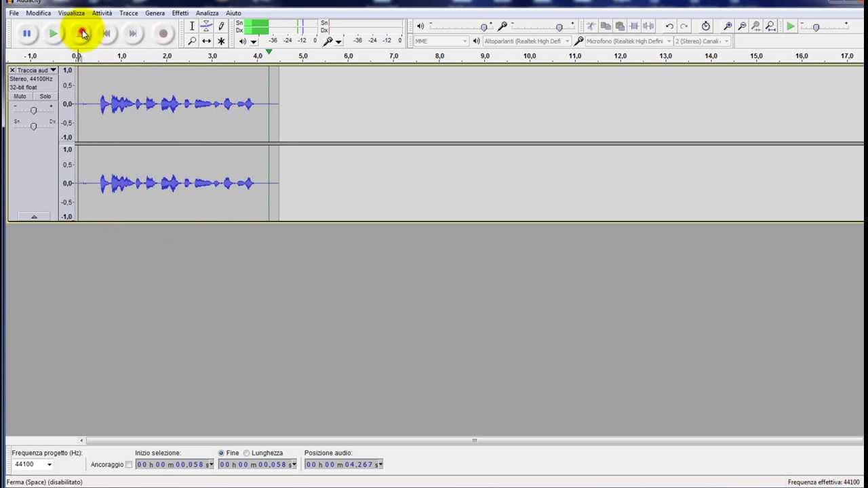Open the Modifica menu
868x488 pixels.
pyautogui.click(x=38, y=13)
